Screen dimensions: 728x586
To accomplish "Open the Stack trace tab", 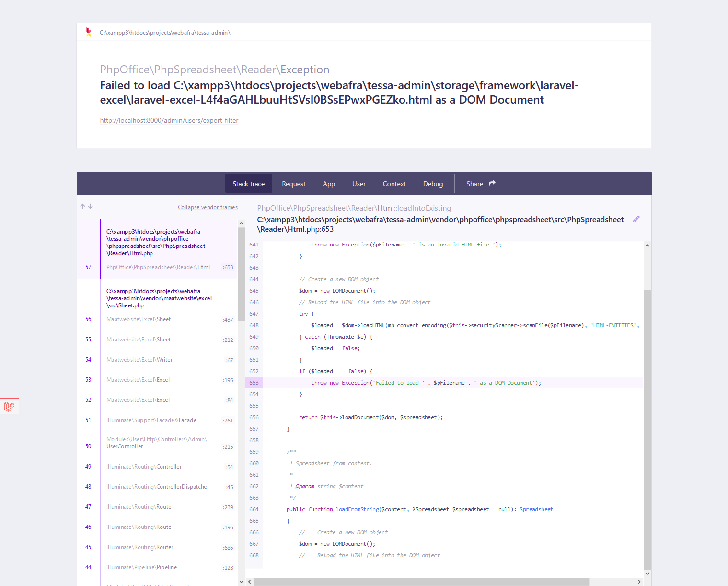I will [x=249, y=184].
